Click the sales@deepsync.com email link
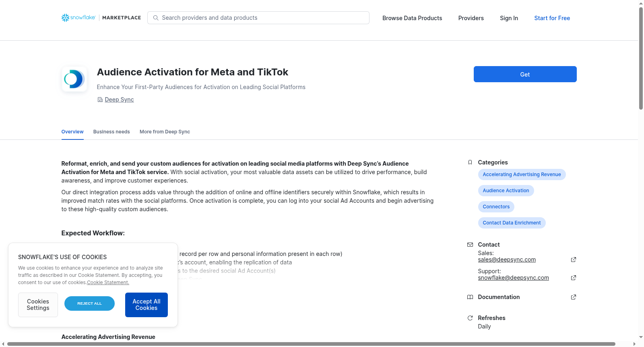 click(x=507, y=260)
